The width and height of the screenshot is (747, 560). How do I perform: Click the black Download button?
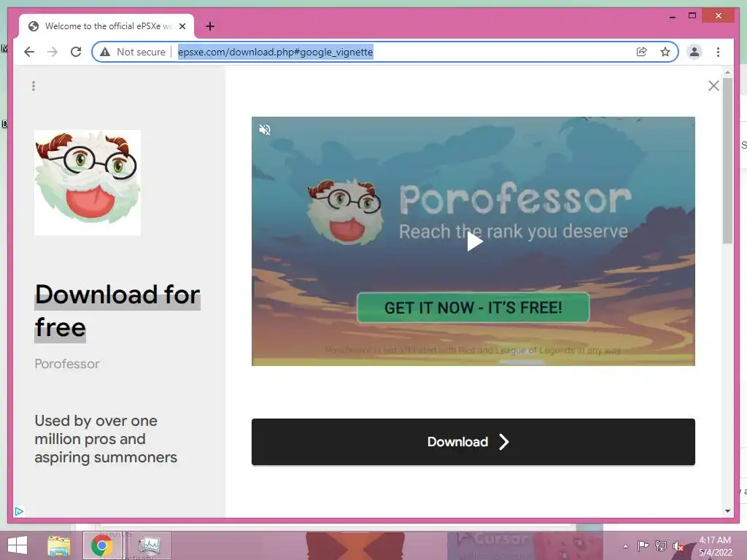pos(473,442)
